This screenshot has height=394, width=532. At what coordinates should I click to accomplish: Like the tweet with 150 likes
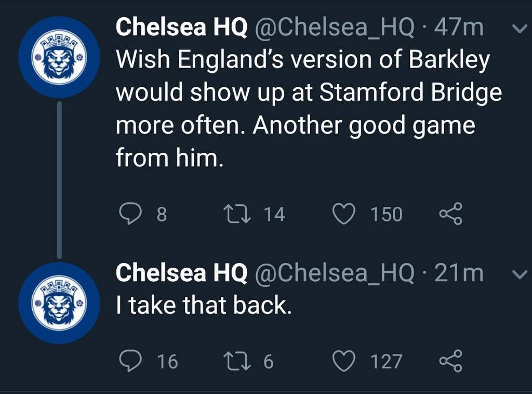[344, 214]
